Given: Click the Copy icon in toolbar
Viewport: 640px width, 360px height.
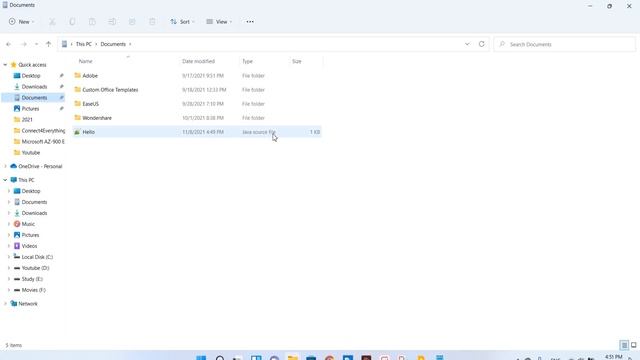Looking at the screenshot, I should tap(72, 22).
